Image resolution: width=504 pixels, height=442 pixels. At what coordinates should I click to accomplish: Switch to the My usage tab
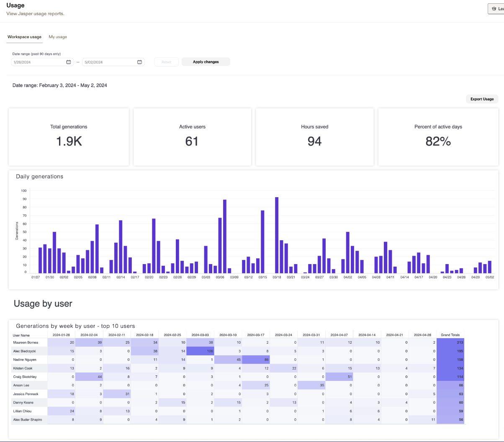58,37
